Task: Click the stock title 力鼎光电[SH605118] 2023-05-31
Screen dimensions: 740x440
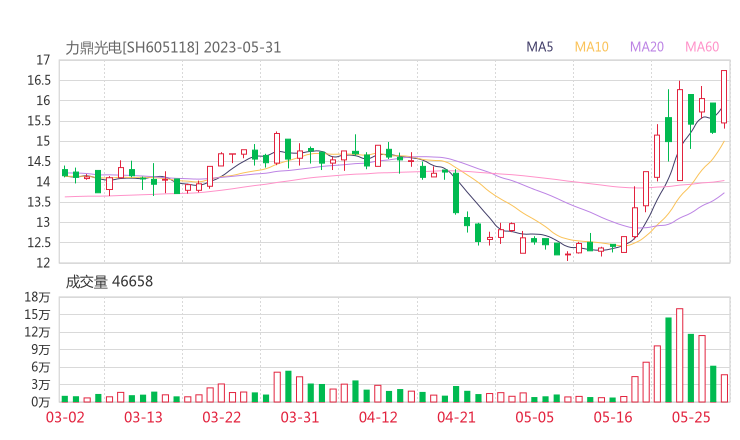Action: click(x=173, y=48)
